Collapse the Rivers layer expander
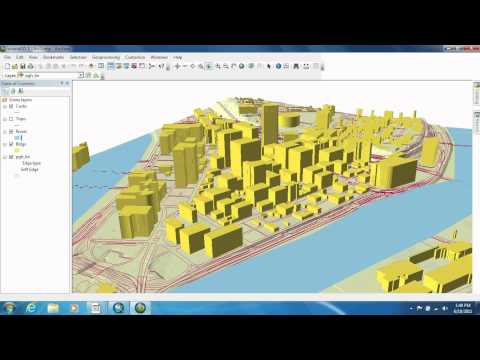480x360 pixels. (5, 132)
